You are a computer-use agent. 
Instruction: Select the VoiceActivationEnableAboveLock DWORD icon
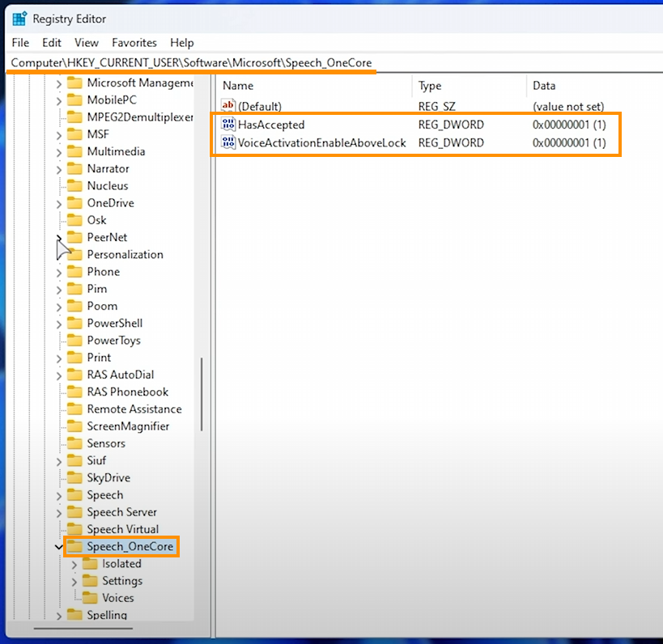pyautogui.click(x=228, y=142)
